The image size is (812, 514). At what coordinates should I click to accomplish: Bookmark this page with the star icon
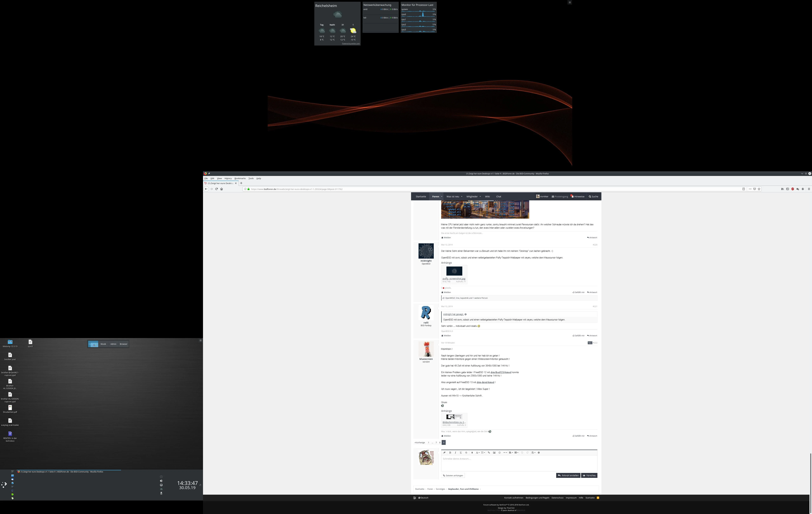click(759, 189)
